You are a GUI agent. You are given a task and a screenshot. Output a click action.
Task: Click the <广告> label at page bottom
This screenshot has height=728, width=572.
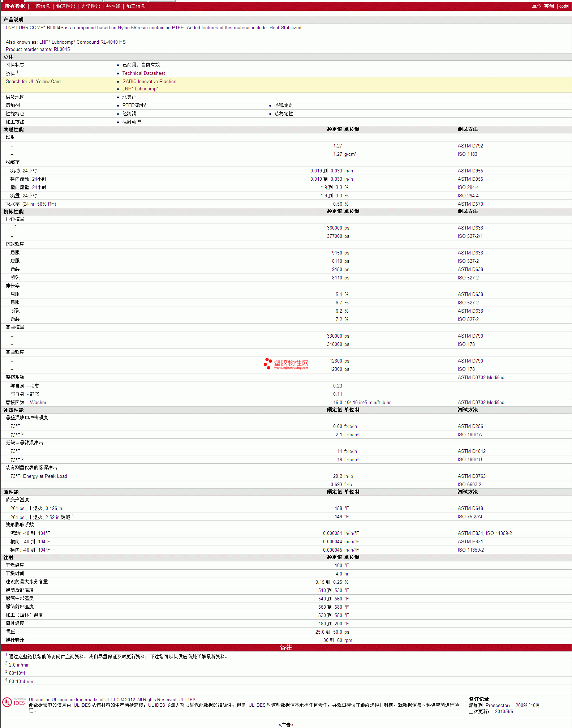click(286, 725)
